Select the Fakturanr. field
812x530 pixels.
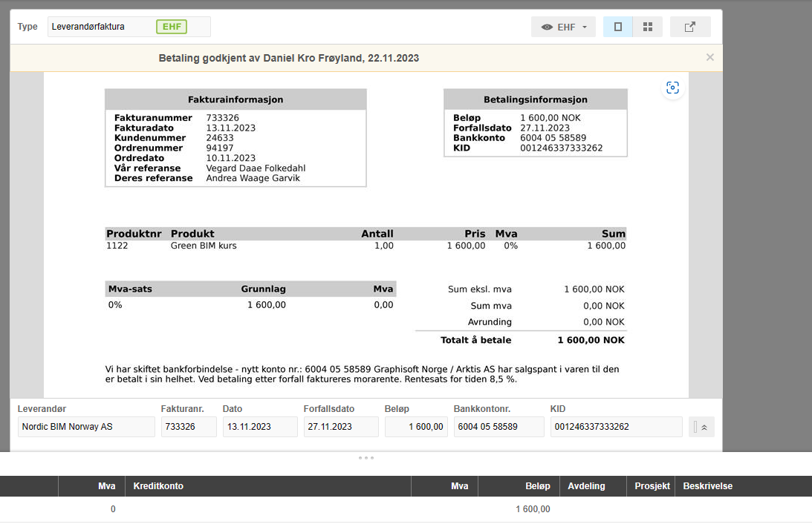[x=189, y=427]
